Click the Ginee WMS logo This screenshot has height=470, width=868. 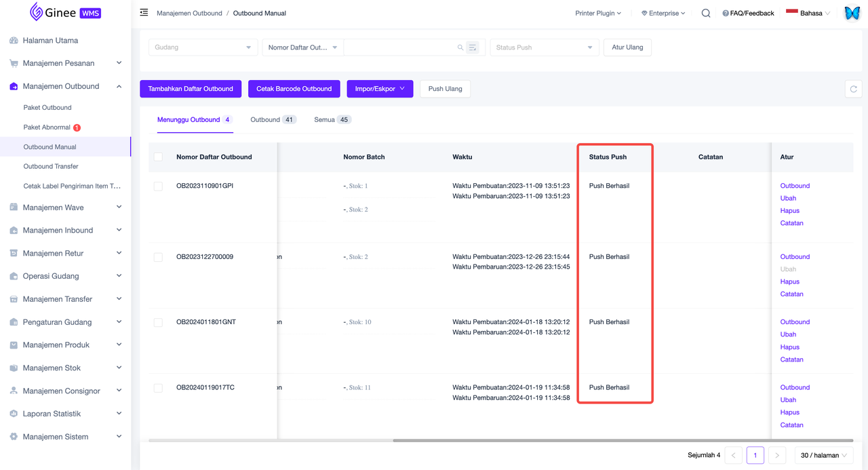pos(65,12)
